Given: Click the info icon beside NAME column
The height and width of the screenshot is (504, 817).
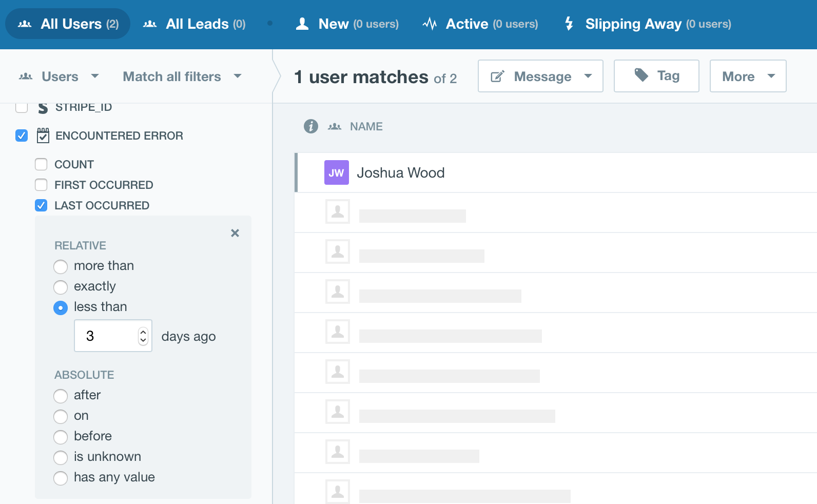Looking at the screenshot, I should pos(310,126).
